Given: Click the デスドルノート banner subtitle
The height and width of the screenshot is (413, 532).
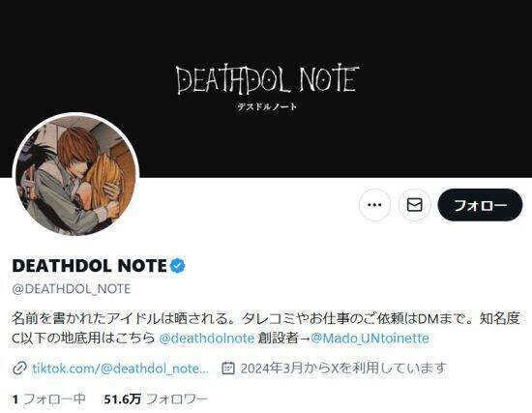Looking at the screenshot, I should point(267,106).
